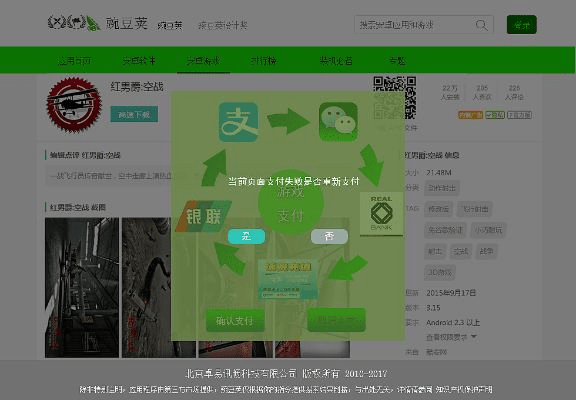Click the 205 likes stat
Screen dimensions: 576x400
coord(482,93)
